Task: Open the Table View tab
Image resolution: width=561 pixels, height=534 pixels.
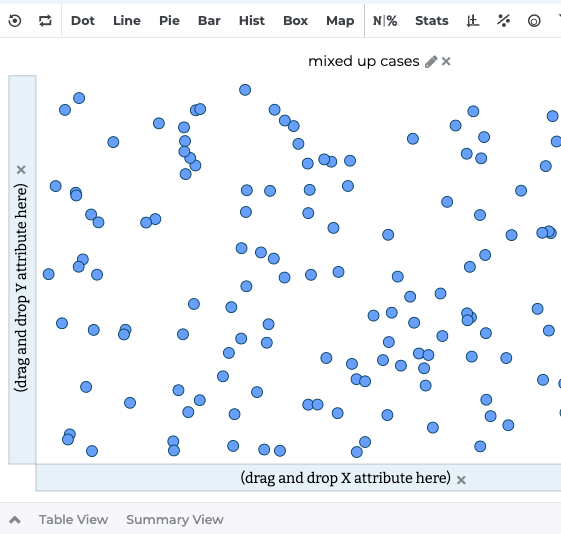Action: coord(73,519)
